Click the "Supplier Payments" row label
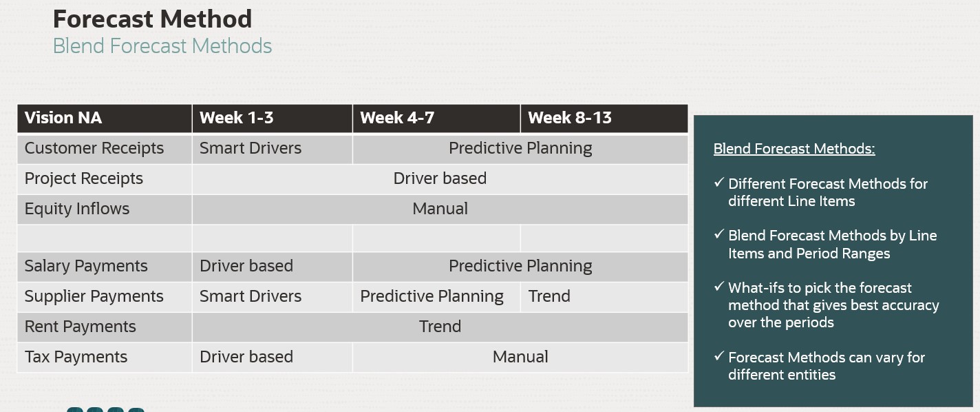This screenshot has width=980, height=412. pyautogui.click(x=94, y=296)
